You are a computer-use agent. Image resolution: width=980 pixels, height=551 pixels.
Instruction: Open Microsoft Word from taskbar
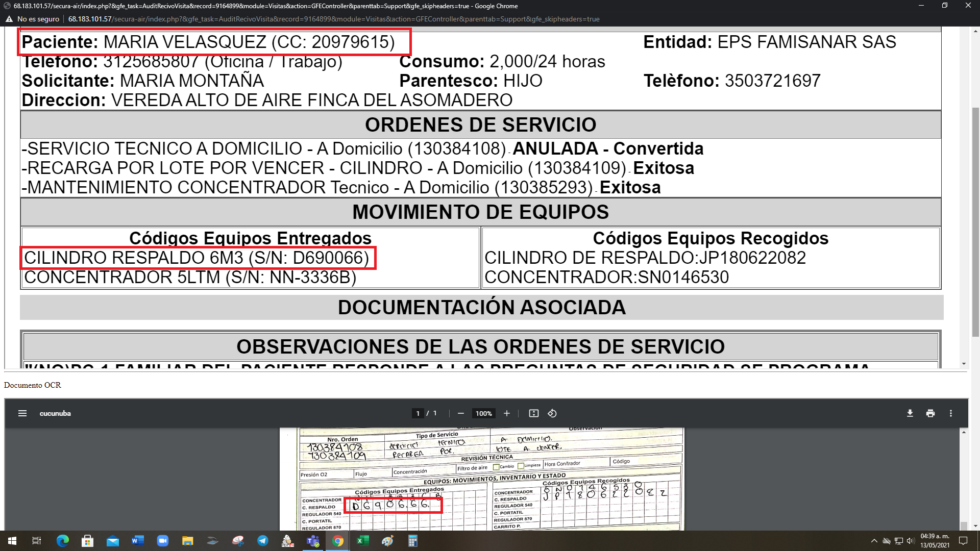click(138, 541)
